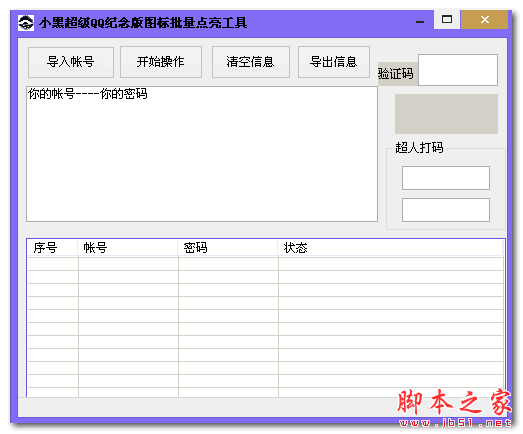Select the first row in account list
This screenshot has width=523, height=434.
coord(266,264)
